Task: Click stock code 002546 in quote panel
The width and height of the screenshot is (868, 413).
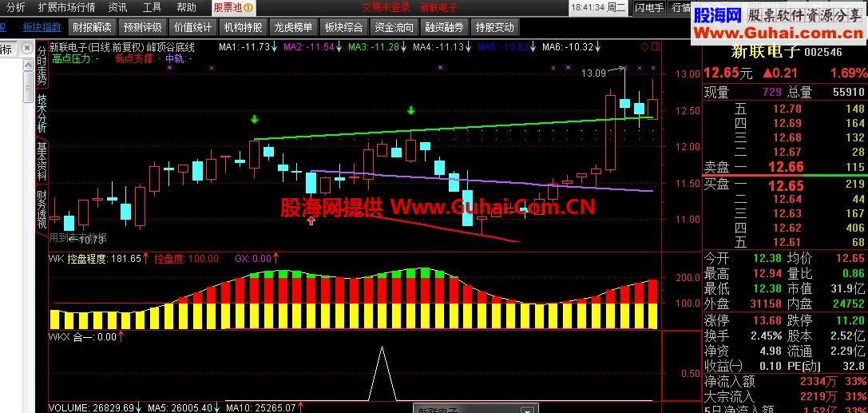Action: [x=823, y=53]
